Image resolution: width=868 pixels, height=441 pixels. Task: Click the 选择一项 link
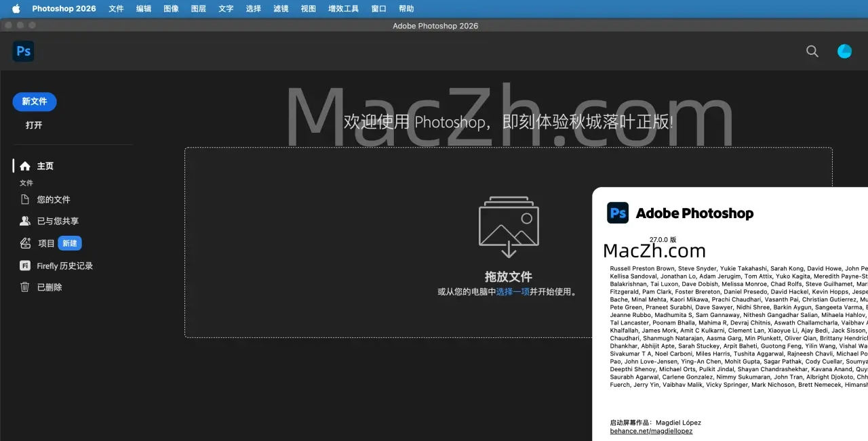point(513,292)
